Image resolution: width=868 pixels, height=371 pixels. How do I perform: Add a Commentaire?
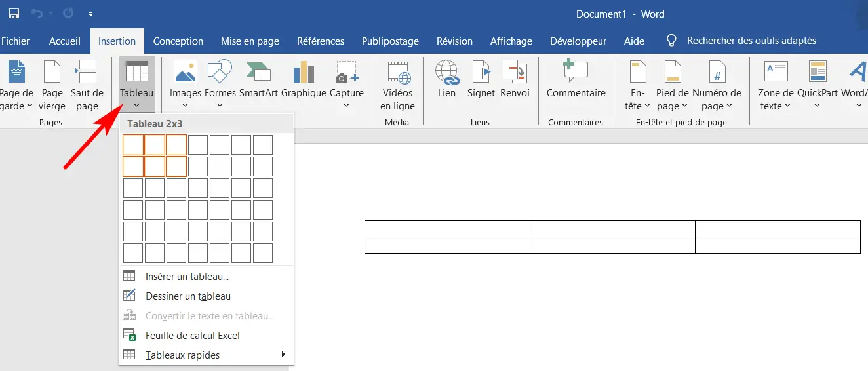click(576, 79)
